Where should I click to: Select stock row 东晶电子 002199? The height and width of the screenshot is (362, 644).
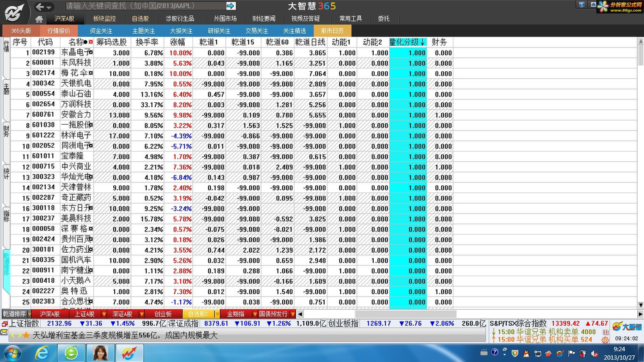tap(231, 53)
